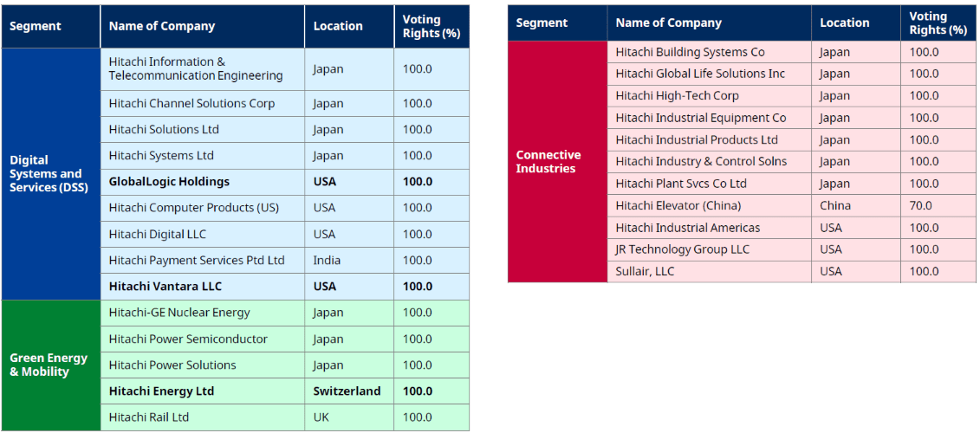
Task: Select the 70.0 voting rights value
Action: coord(920,205)
